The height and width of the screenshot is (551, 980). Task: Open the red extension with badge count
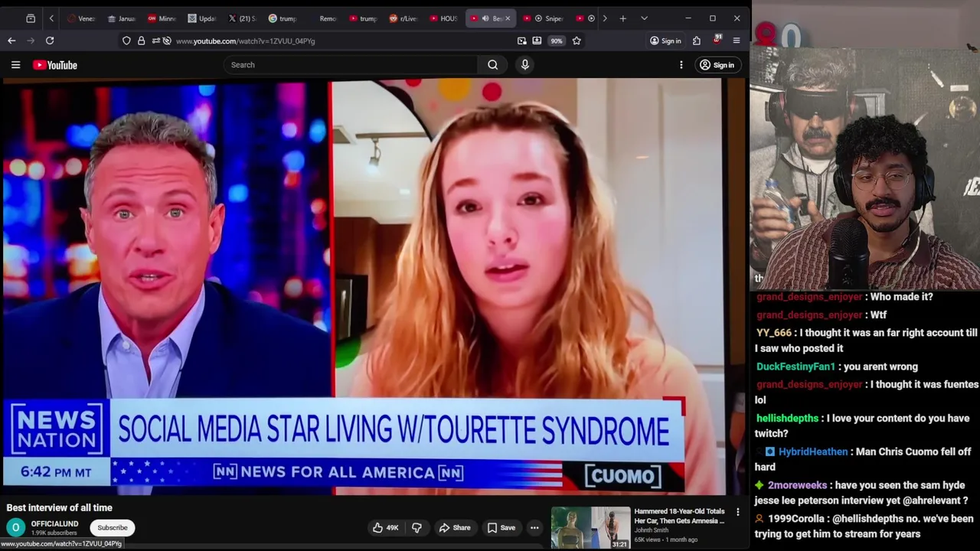[x=717, y=40]
